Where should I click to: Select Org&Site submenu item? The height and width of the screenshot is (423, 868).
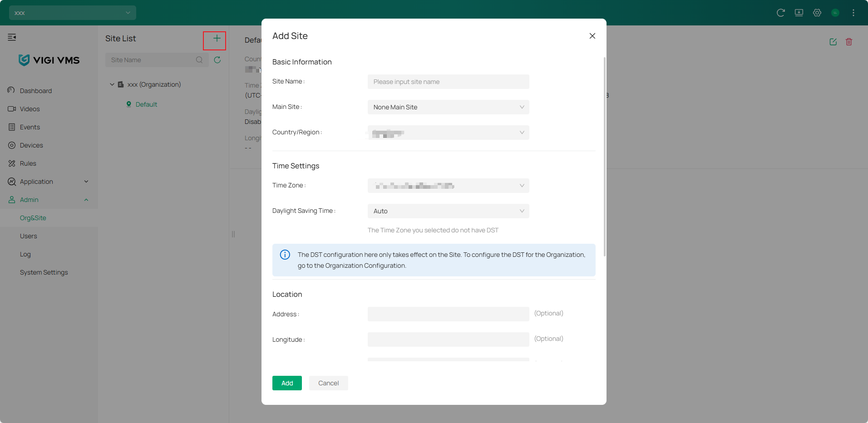click(x=49, y=218)
